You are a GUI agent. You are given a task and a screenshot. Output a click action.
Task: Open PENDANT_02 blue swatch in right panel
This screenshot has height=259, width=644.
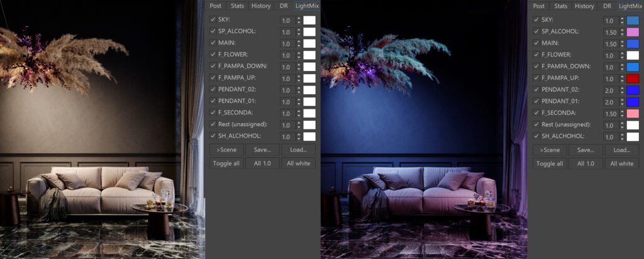click(633, 91)
